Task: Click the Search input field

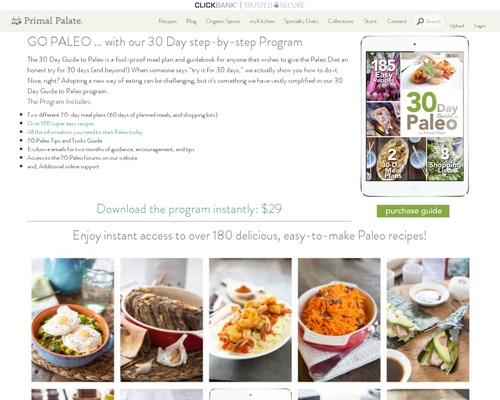Action: (x=433, y=21)
